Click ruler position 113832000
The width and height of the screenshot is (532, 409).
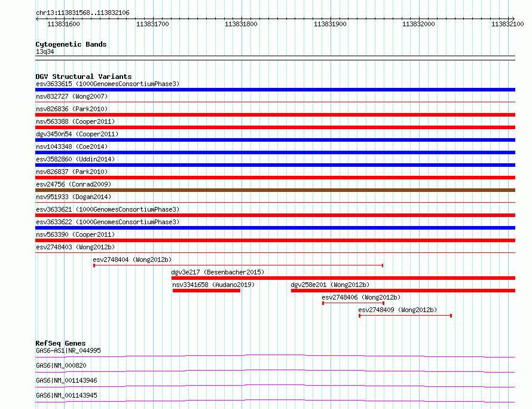pos(418,24)
